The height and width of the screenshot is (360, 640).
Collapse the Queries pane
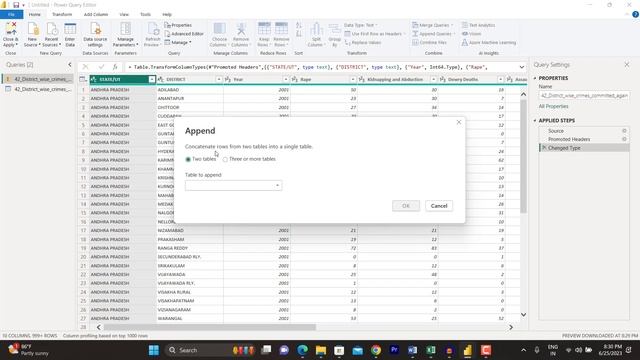70,64
